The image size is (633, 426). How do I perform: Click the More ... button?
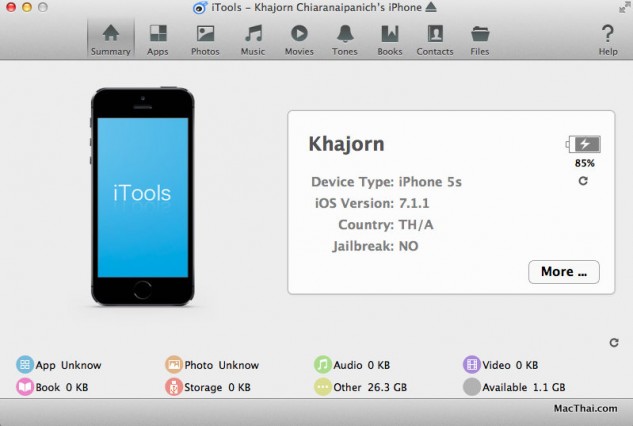tap(564, 272)
